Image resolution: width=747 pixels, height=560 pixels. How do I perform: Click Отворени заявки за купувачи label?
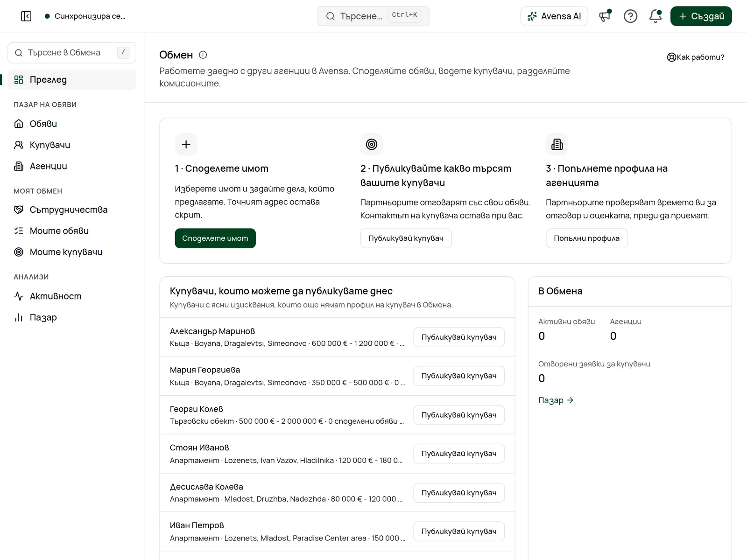[594, 364]
